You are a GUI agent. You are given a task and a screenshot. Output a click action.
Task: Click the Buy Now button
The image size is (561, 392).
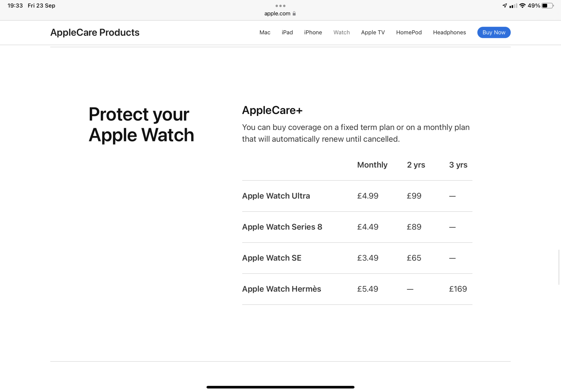click(494, 32)
